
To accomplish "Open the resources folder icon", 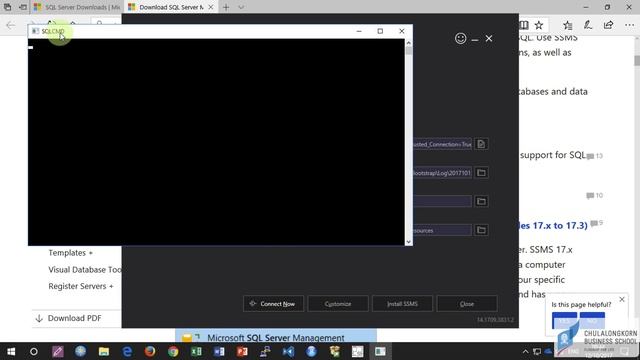I will point(481,230).
